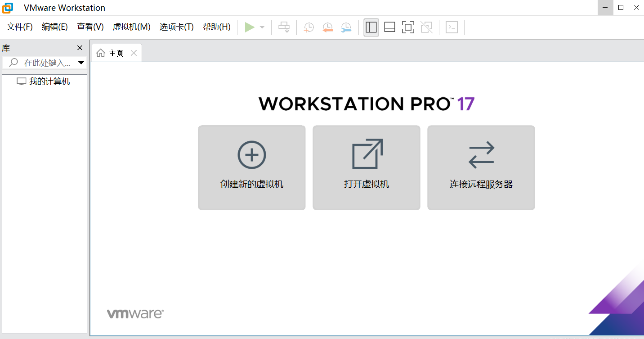The height and width of the screenshot is (339, 644).
Task: Click the 连接远程服务器 tile
Action: pyautogui.click(x=481, y=167)
